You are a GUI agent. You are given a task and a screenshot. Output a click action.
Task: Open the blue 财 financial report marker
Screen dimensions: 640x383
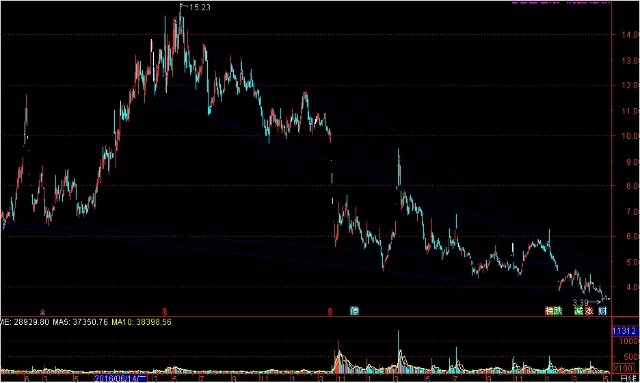pyautogui.click(x=602, y=311)
